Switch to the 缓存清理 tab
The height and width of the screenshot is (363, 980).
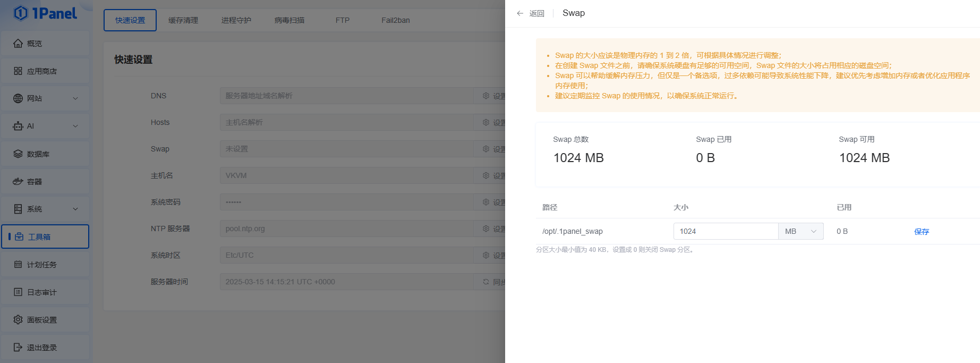tap(183, 20)
